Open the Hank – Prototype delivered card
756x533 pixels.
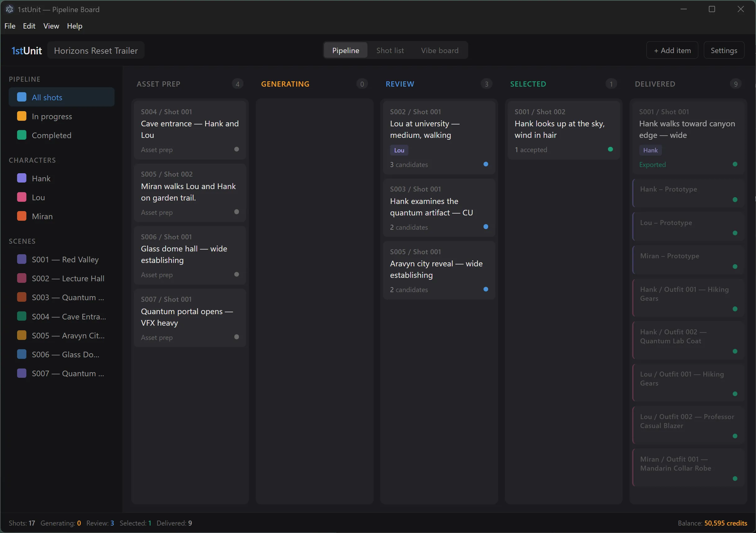click(688, 193)
